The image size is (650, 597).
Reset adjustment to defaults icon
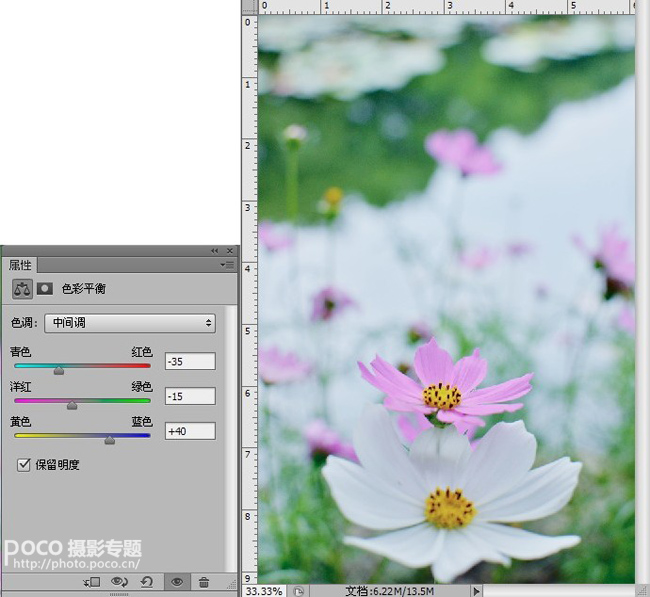click(x=147, y=582)
